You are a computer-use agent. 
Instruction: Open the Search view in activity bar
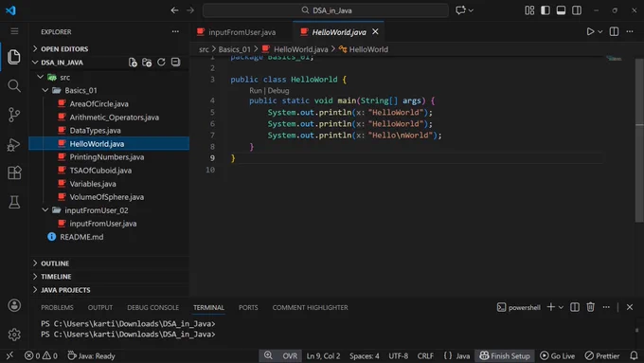14,85
